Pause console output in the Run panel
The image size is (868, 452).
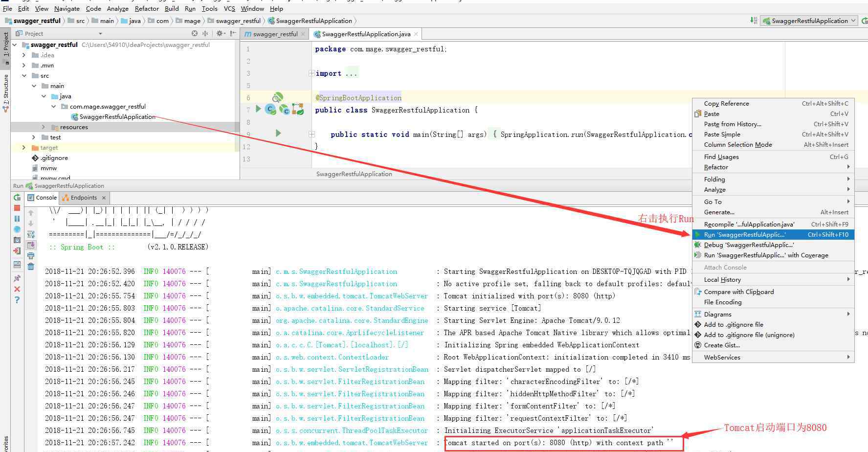pyautogui.click(x=17, y=219)
